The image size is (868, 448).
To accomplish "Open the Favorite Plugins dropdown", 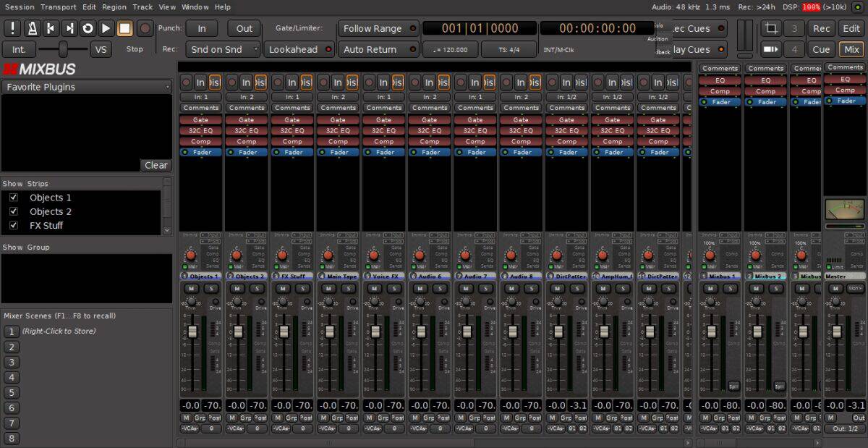I will point(86,87).
